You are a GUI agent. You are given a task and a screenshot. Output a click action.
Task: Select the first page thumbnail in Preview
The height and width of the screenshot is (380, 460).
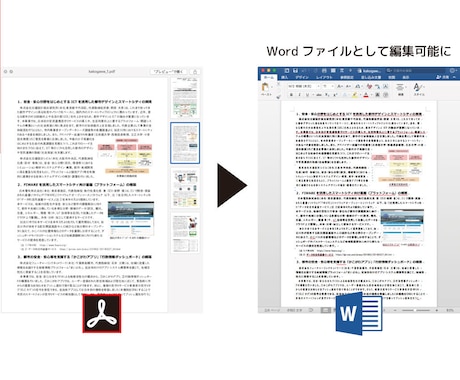click(185, 98)
